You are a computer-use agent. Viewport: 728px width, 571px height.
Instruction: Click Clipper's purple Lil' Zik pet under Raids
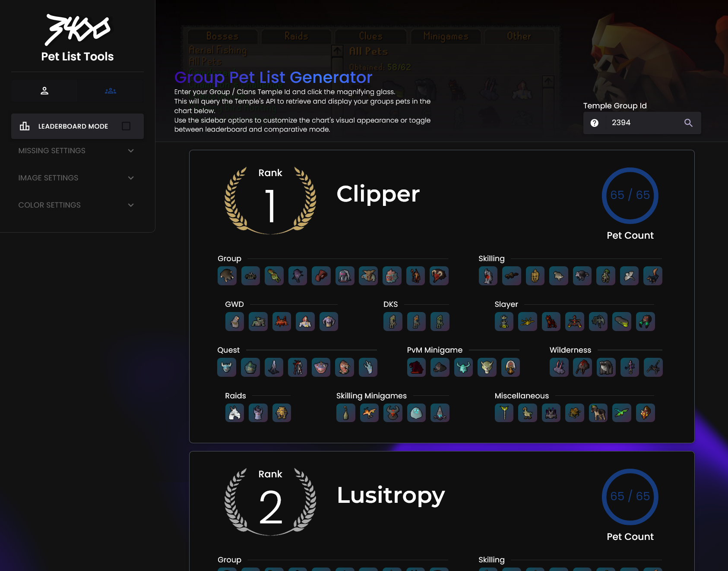click(x=258, y=413)
